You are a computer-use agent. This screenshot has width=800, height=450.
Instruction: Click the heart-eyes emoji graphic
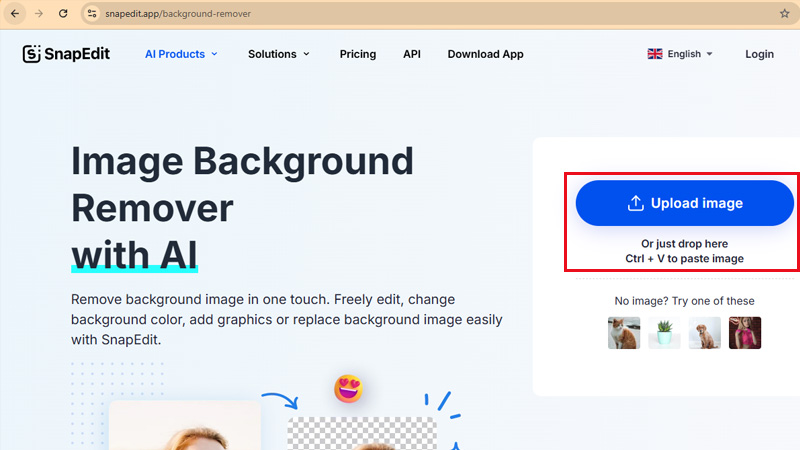[348, 389]
